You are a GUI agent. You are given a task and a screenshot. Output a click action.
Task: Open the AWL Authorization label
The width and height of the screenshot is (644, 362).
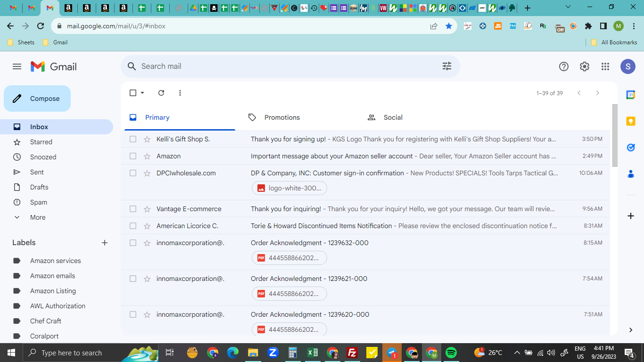(58, 306)
